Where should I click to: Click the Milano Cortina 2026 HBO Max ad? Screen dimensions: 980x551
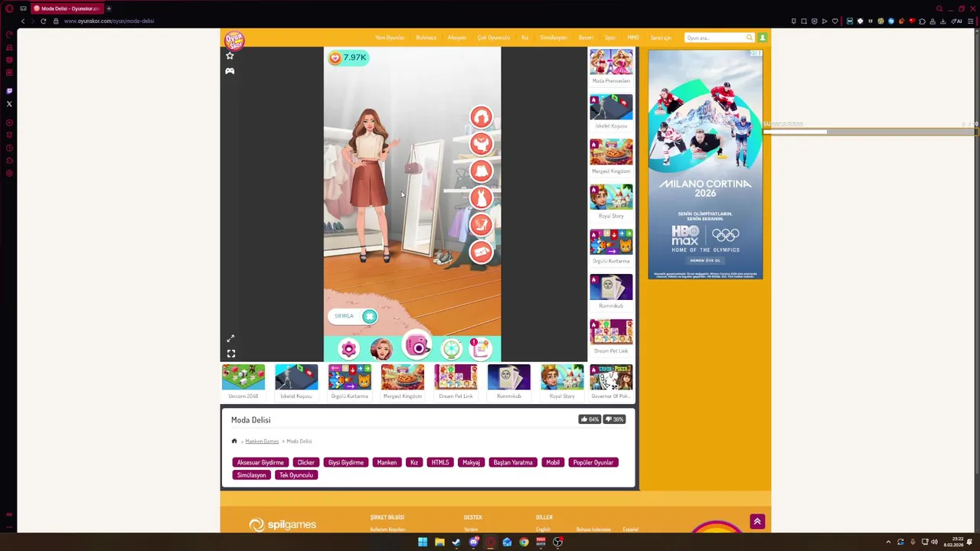tap(705, 165)
